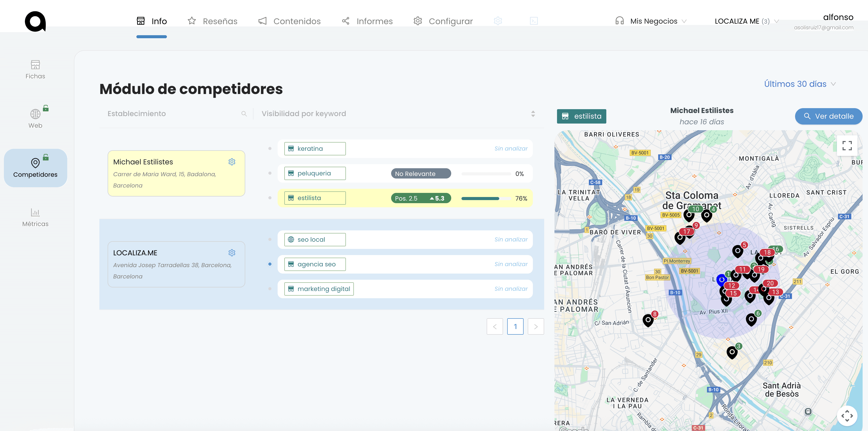This screenshot has width=868, height=431.
Task: Open the Info tab
Action: [x=152, y=21]
